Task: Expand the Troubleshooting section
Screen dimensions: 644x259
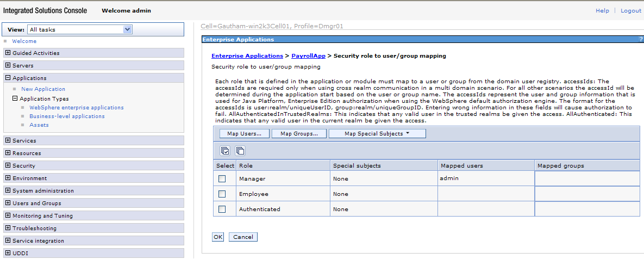Action: tap(8, 228)
